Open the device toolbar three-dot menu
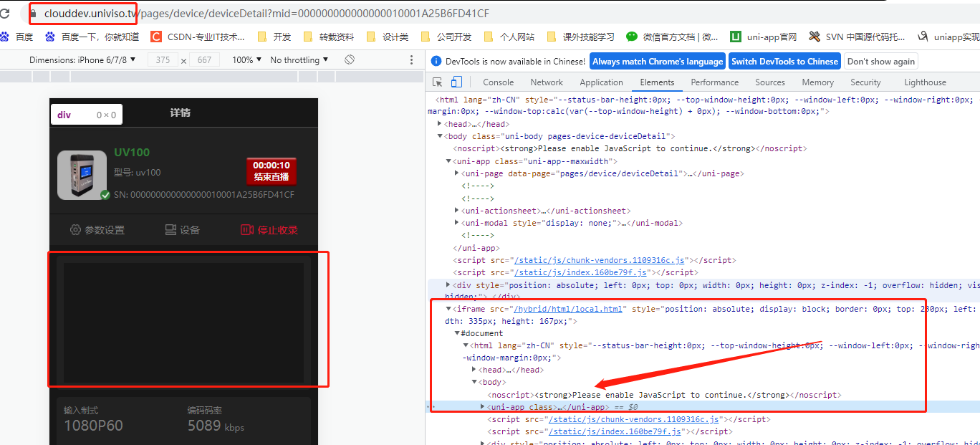The height and width of the screenshot is (445, 980). point(411,60)
